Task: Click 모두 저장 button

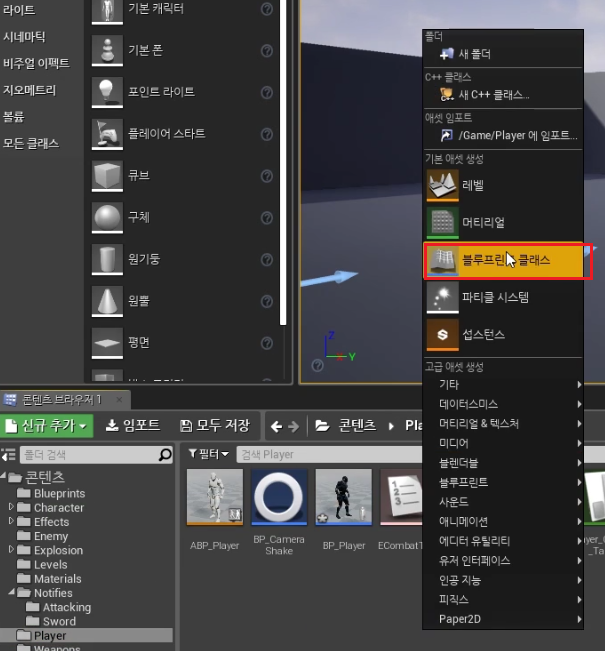Action: [215, 425]
